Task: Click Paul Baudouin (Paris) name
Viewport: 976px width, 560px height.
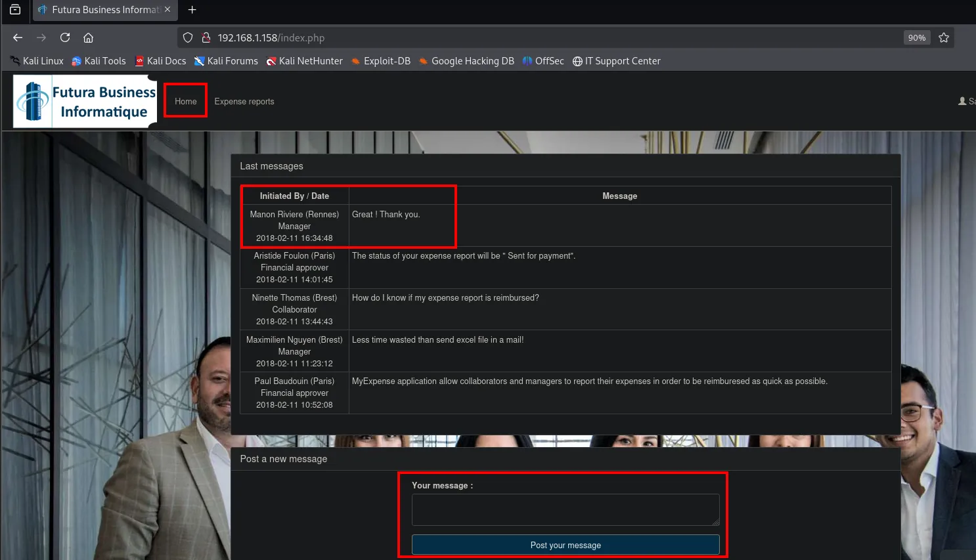Action: (x=294, y=381)
